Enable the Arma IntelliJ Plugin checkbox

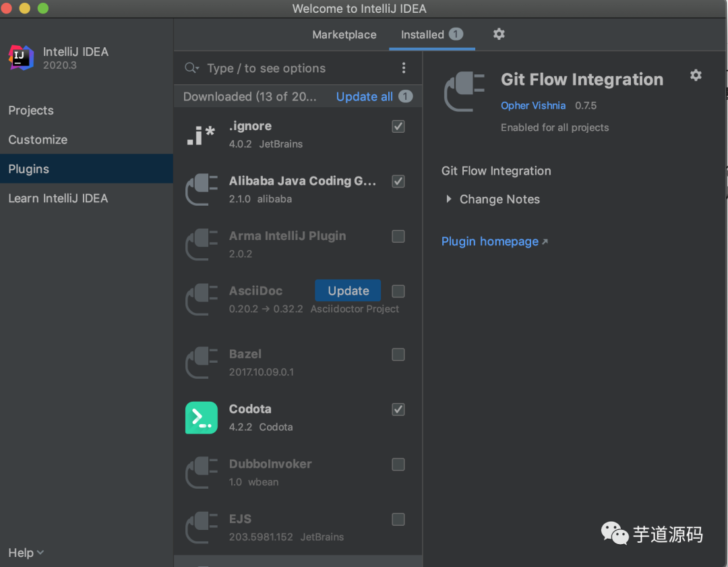click(x=398, y=237)
